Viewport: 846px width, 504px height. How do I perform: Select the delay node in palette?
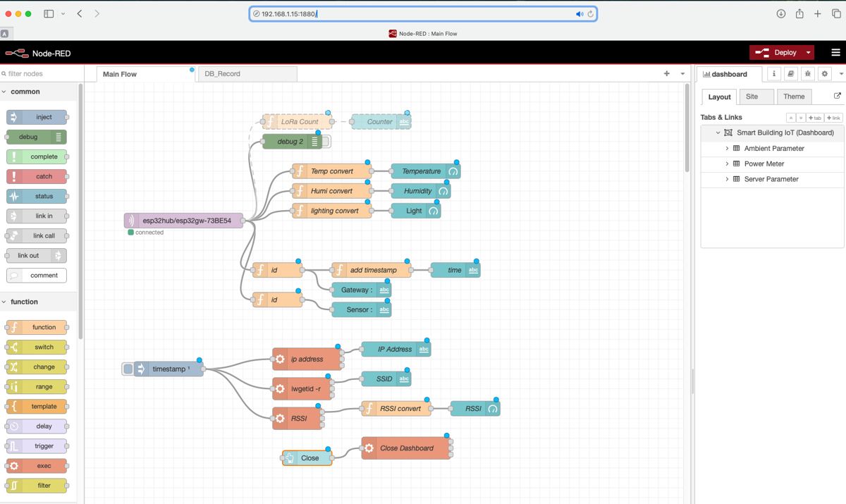[x=37, y=426]
